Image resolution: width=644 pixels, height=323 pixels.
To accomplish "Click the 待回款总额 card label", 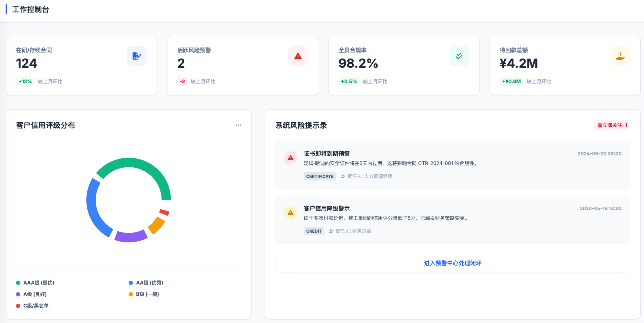I will [x=514, y=50].
